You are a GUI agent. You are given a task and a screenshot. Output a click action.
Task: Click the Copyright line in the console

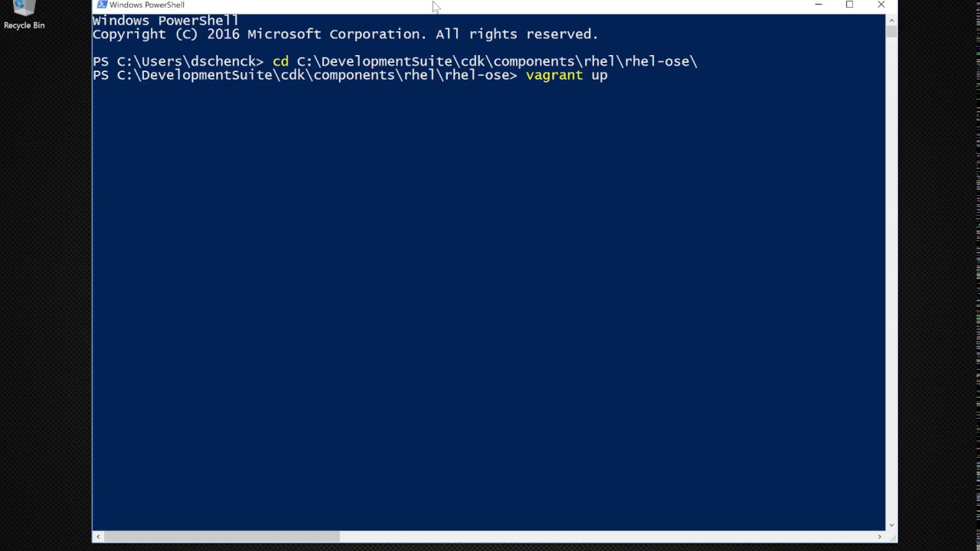[x=345, y=34]
